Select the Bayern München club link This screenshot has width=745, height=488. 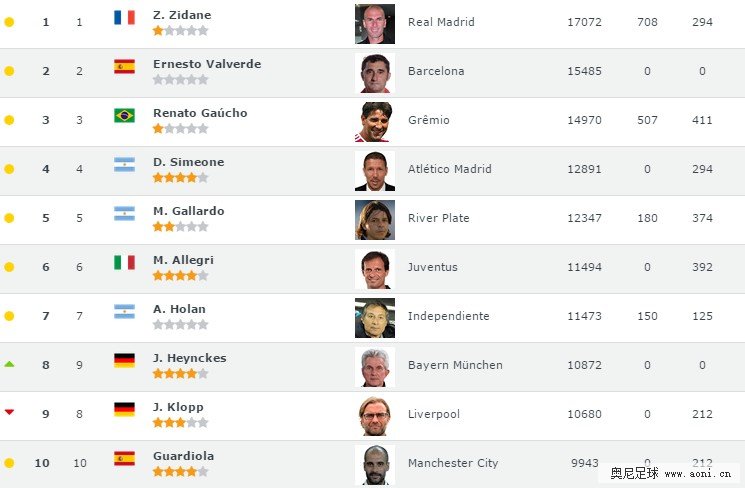point(455,365)
